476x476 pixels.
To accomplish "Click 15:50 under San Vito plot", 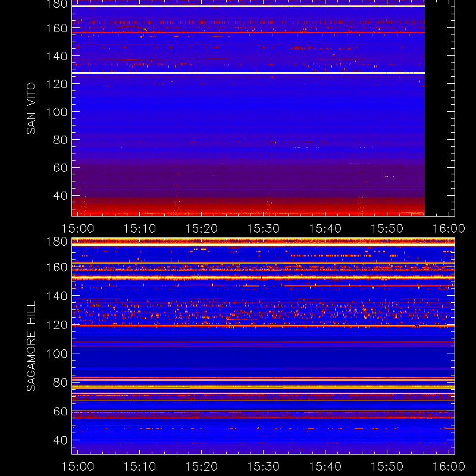I will click(387, 228).
